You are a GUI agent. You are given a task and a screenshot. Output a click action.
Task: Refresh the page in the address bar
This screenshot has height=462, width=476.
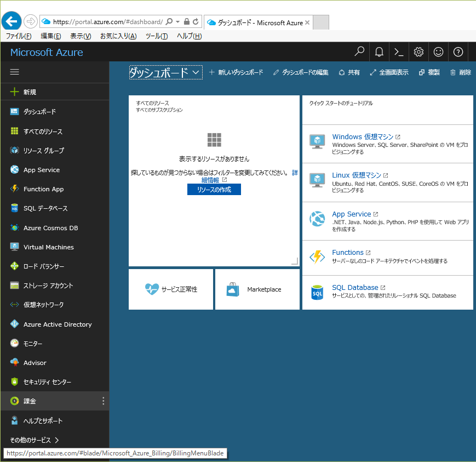coord(196,21)
